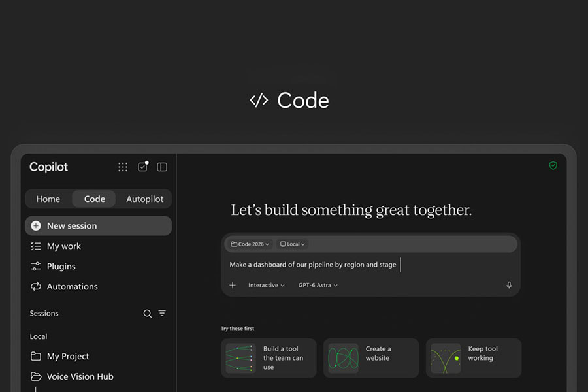Filter the Sessions list
588x392 pixels.
pyautogui.click(x=162, y=313)
